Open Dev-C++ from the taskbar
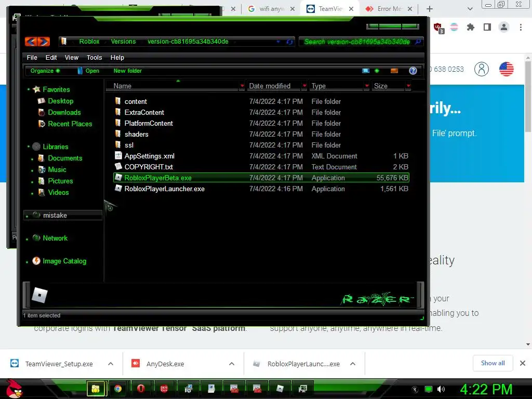Screen dimensions: 532x399 point(164,389)
